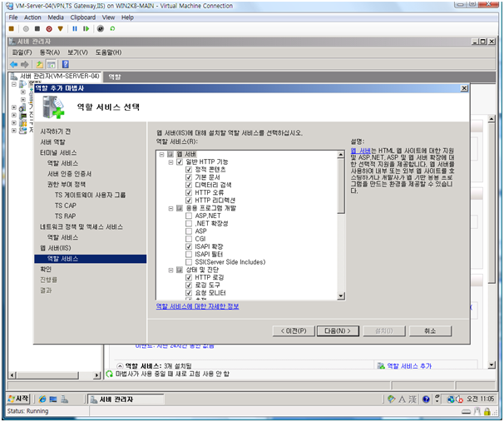Click the orange Save state icon
The width and height of the screenshot is (504, 422).
coord(60,29)
